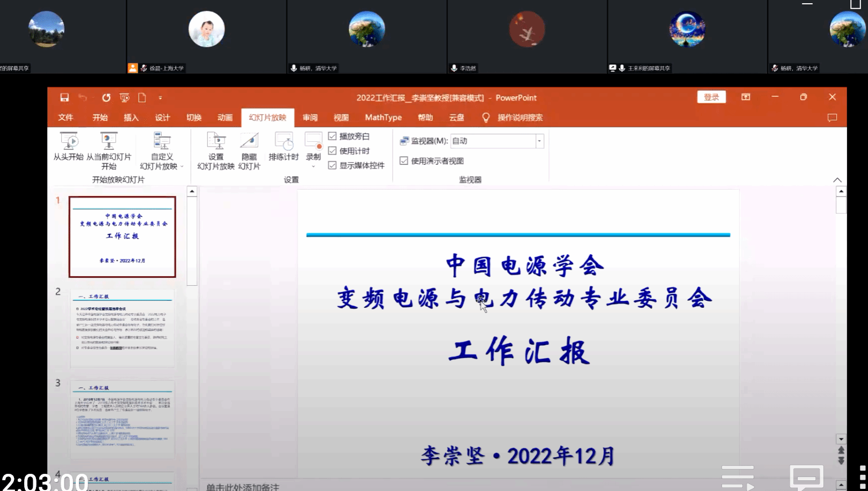Open the Design (设计) tab
The height and width of the screenshot is (491, 868).
pos(162,118)
